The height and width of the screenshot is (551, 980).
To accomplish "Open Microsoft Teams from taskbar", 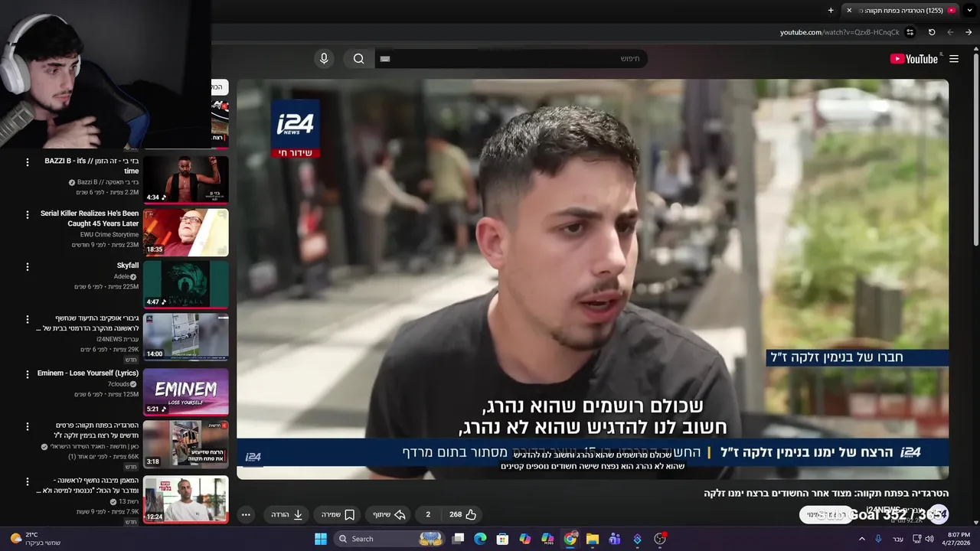I will tap(615, 539).
